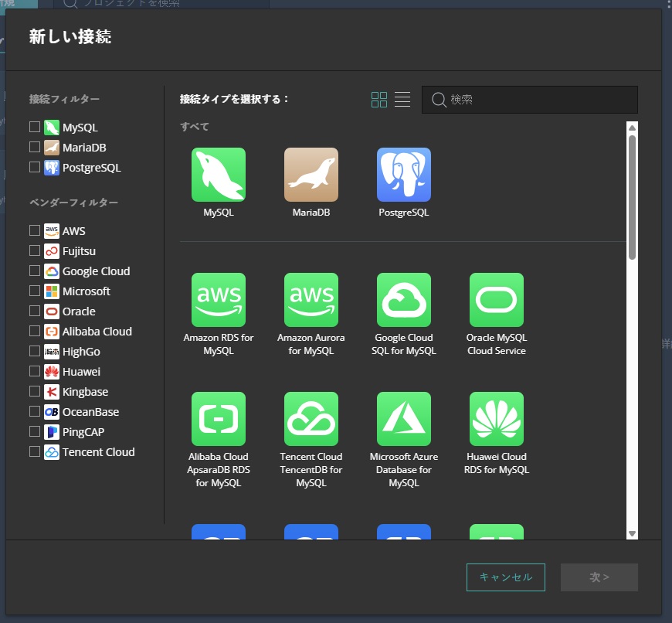This screenshot has width=672, height=623.
Task: Toggle the PingCAP vendor filter
Action: tap(35, 431)
